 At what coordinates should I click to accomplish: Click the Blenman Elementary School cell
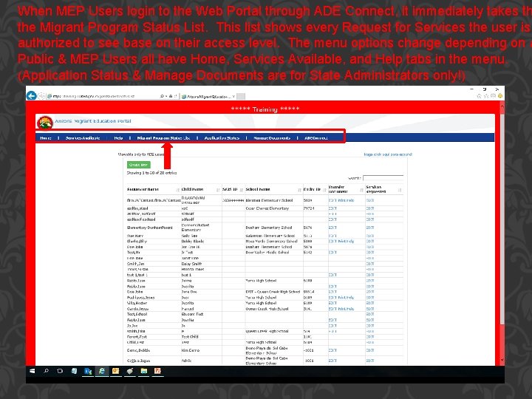269,200
